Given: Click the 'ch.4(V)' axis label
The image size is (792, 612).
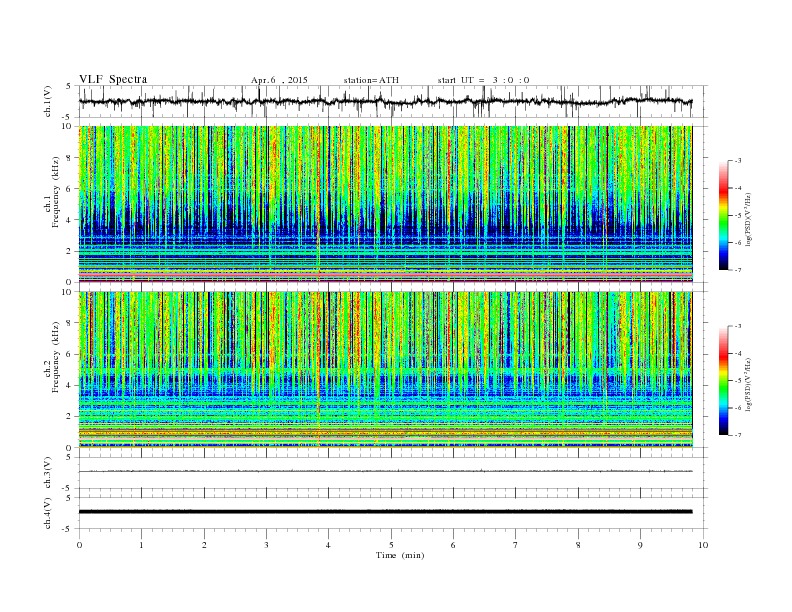Looking at the screenshot, I should click(48, 513).
